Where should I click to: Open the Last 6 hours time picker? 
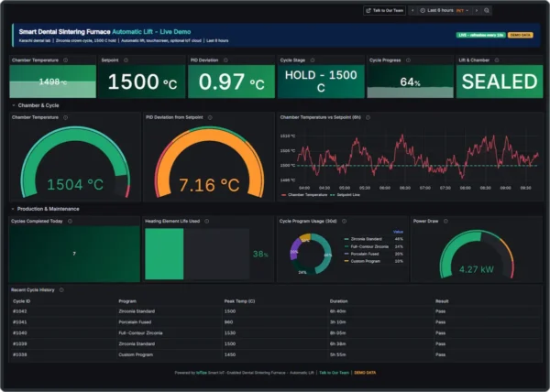pos(444,10)
